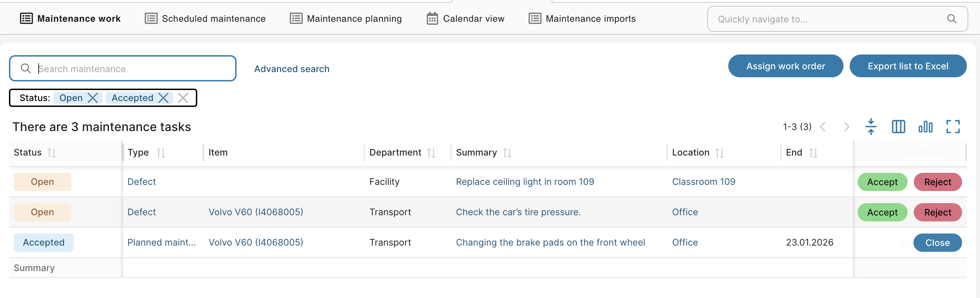Go to previous page arrow
Screen dimensions: 980x298
pyautogui.click(x=822, y=127)
